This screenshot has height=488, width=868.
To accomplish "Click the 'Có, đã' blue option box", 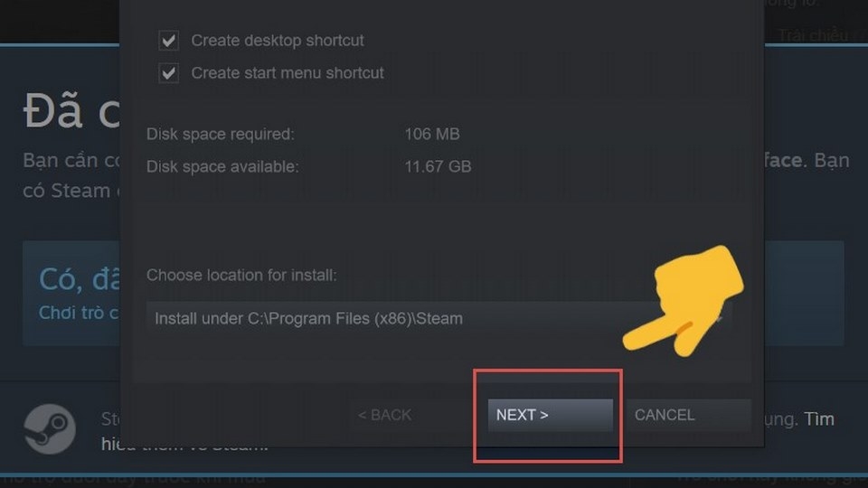I will [x=71, y=293].
